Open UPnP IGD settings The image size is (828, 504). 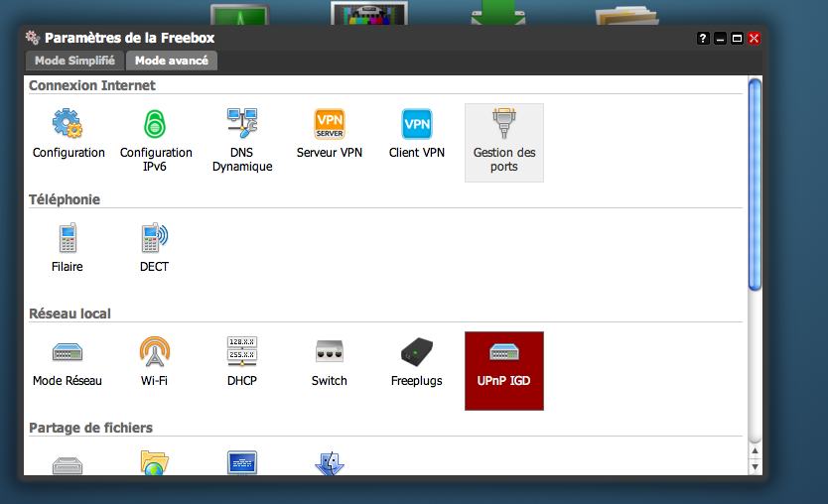(x=504, y=370)
